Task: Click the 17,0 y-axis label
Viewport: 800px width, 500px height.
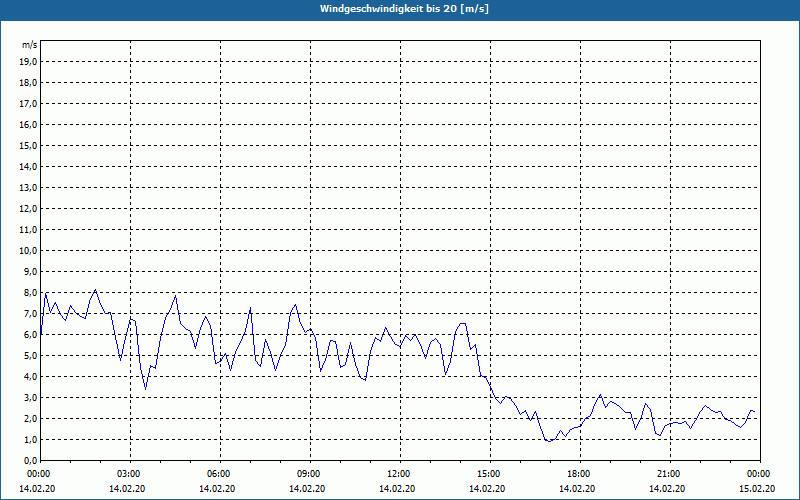Action: pos(28,104)
